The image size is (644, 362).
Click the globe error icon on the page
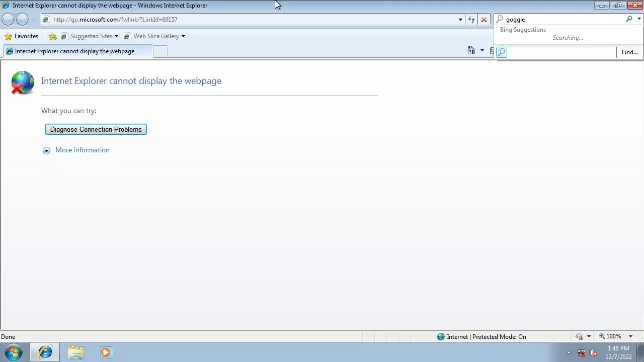coord(23,82)
